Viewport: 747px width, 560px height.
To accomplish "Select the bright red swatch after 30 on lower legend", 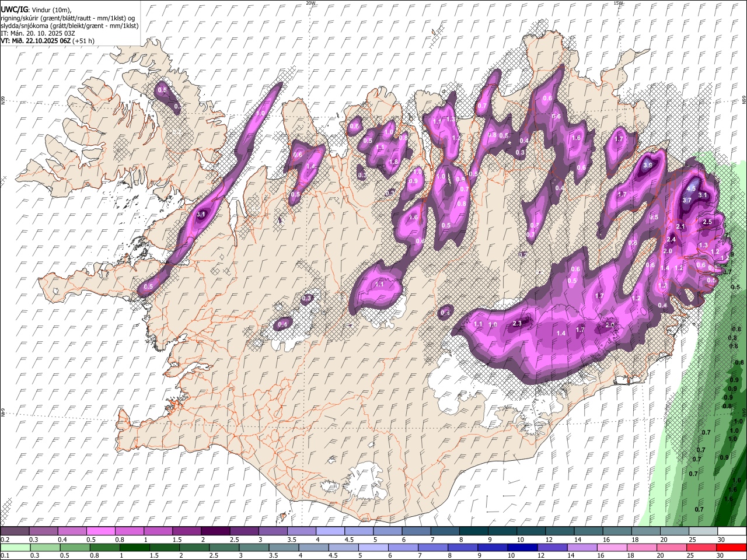I will (x=731, y=547).
